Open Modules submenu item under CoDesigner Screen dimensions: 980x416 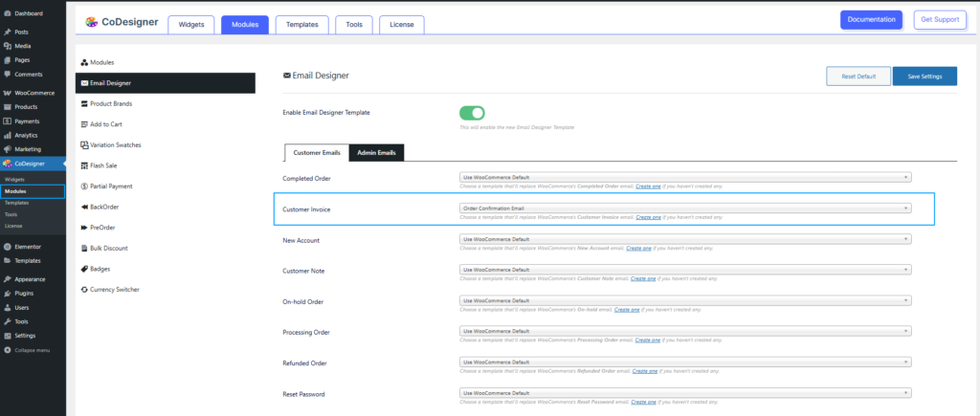[33, 191]
